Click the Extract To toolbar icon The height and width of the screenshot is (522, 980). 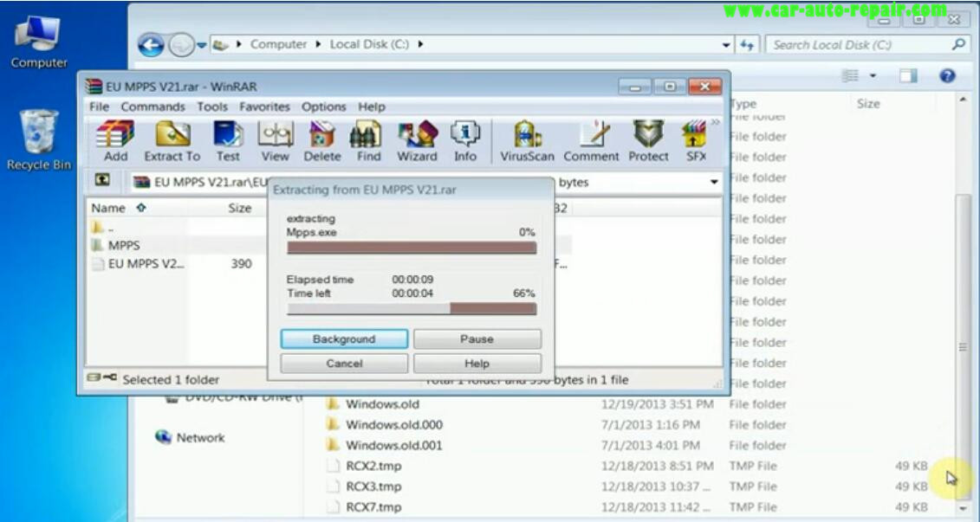[x=172, y=141]
